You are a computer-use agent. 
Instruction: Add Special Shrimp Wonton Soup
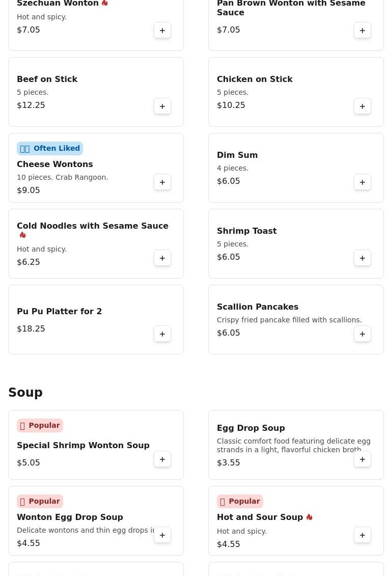click(162, 459)
